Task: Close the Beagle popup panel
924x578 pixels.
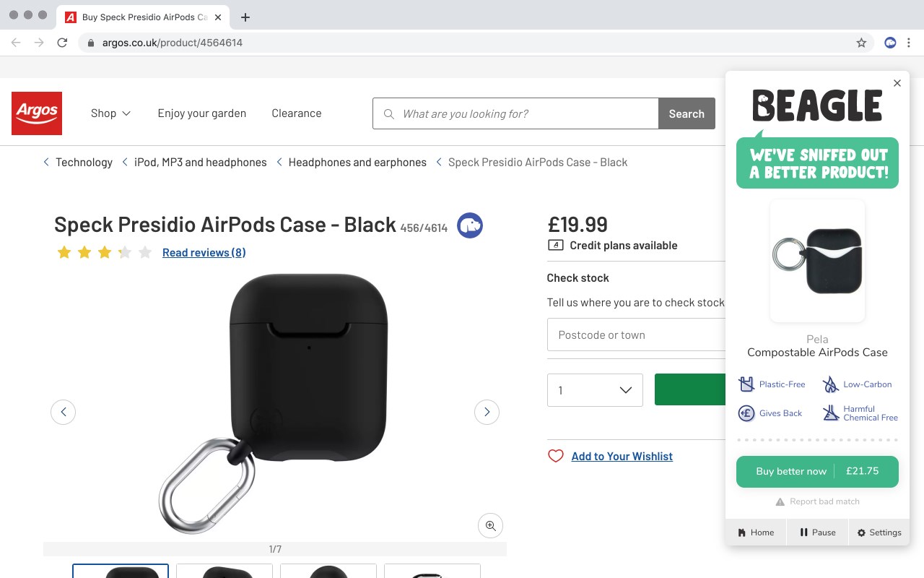Action: (x=897, y=83)
